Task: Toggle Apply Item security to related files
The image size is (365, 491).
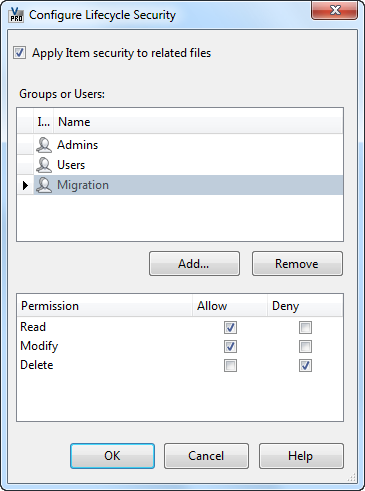Action: [x=19, y=53]
